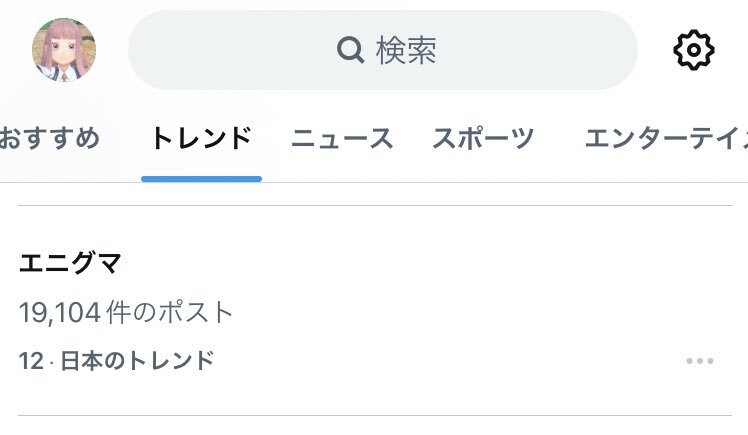The height and width of the screenshot is (435, 748).
Task: Switch to the おすすめ tab
Action: [48, 138]
